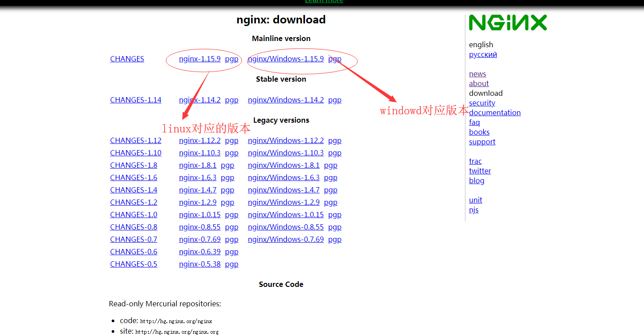Open CHANGES-1.2 changelog
Viewport: 644px width, 335px height.
[134, 202]
